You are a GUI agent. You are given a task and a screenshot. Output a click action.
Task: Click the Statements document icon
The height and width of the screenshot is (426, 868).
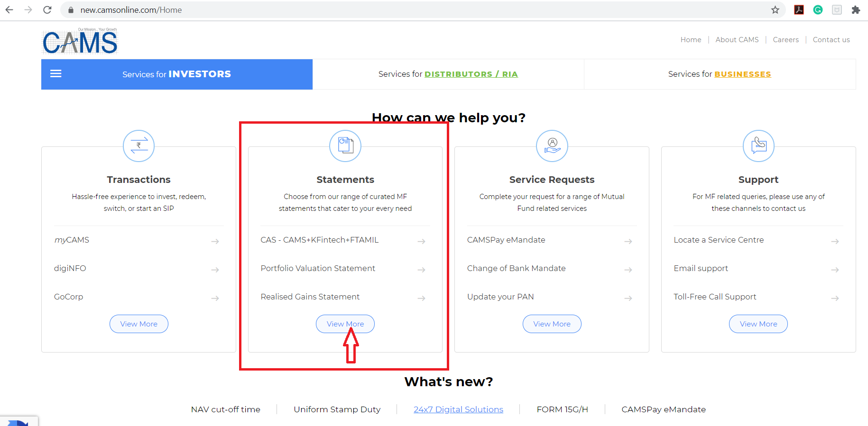(x=345, y=146)
